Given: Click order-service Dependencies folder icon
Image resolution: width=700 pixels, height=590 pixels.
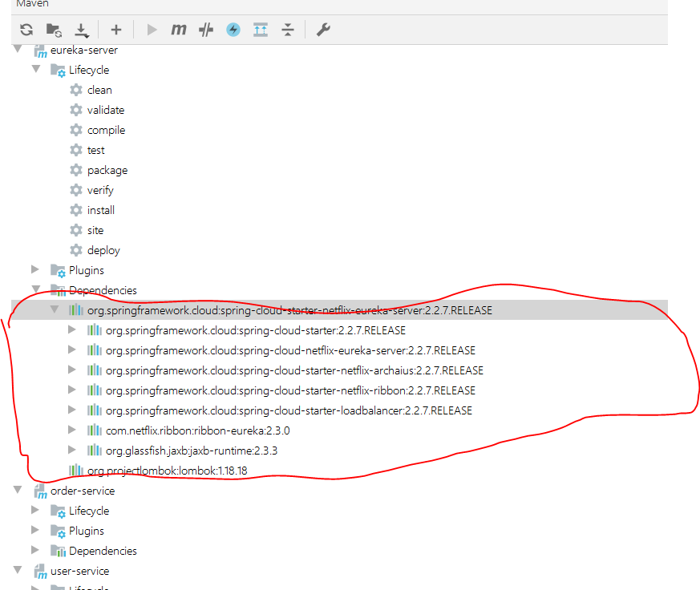Looking at the screenshot, I should pos(58,552).
